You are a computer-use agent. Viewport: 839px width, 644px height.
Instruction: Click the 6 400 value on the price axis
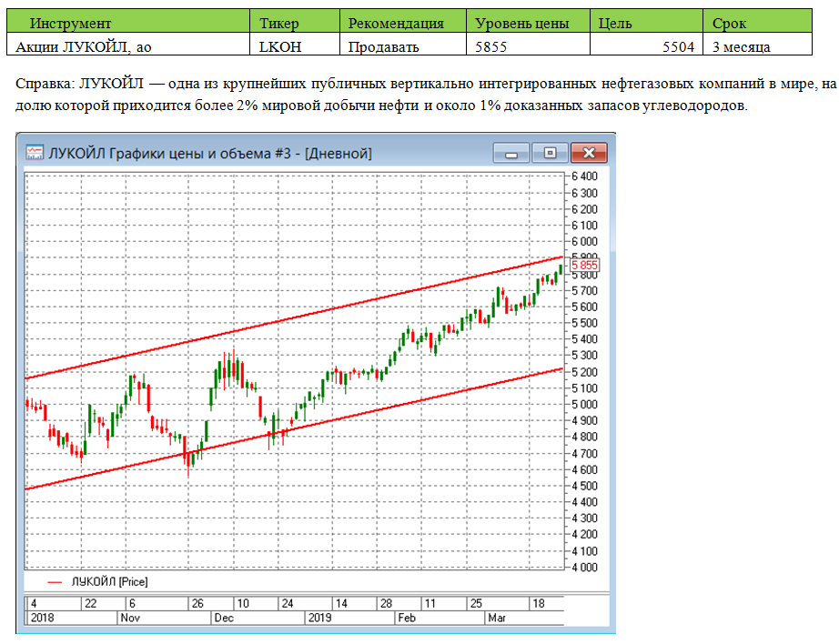tap(584, 176)
